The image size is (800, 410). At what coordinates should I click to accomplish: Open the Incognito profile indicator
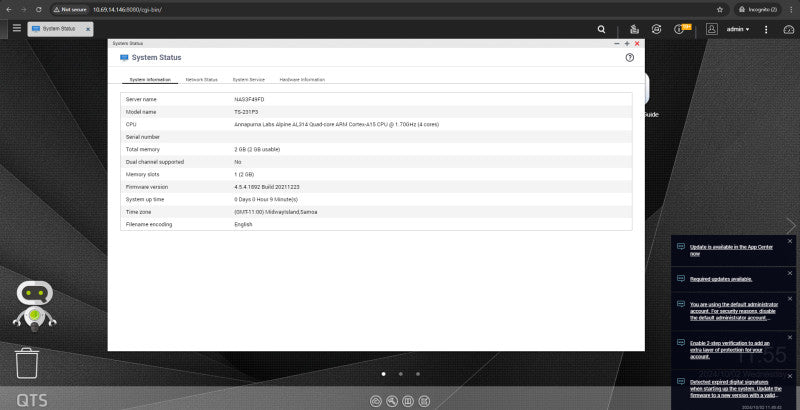click(758, 10)
